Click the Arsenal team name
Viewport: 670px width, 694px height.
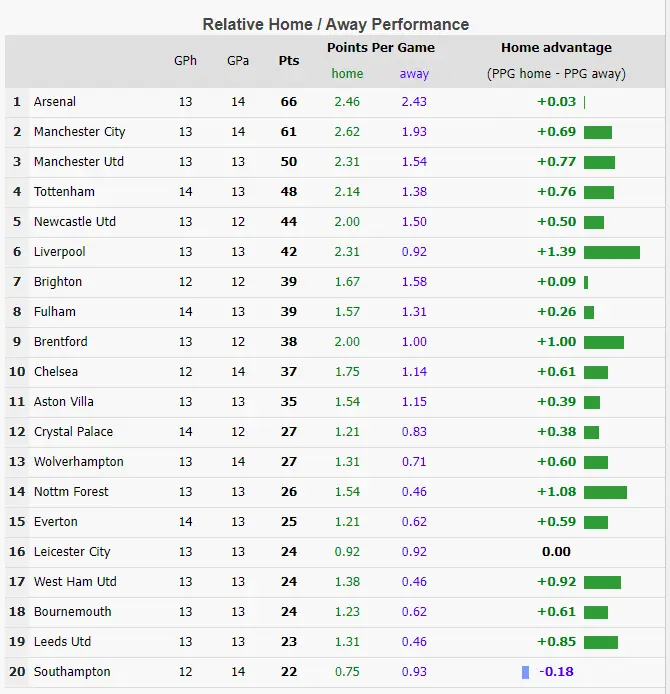(55, 102)
